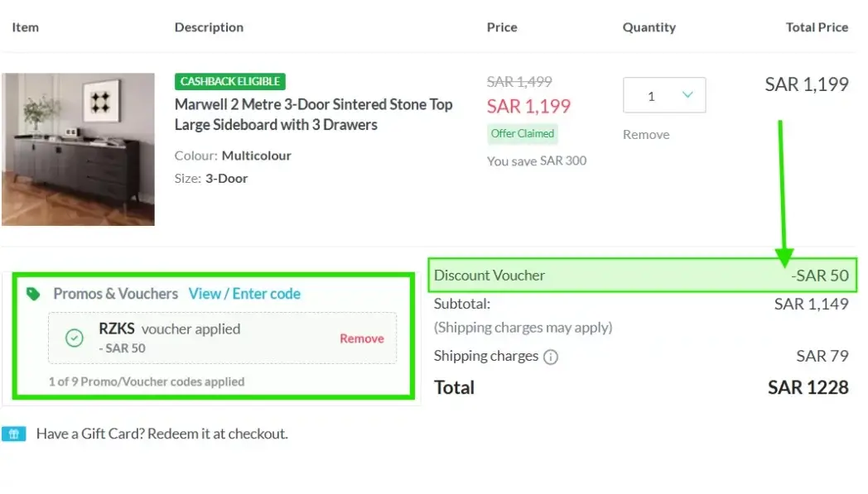Select the You save SAR 300 label
The width and height of the screenshot is (868, 494).
537,161
